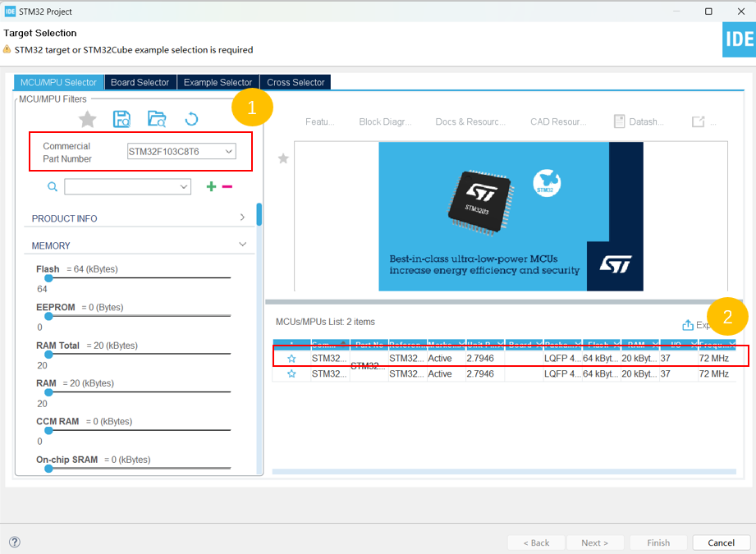
Task: Click the external link icon right of Datasheet
Action: click(x=699, y=122)
